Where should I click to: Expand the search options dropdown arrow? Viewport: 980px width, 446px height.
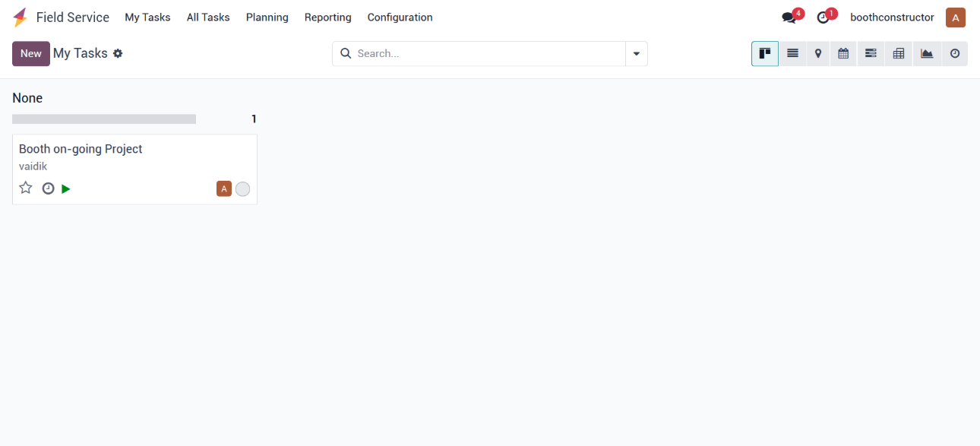(637, 54)
